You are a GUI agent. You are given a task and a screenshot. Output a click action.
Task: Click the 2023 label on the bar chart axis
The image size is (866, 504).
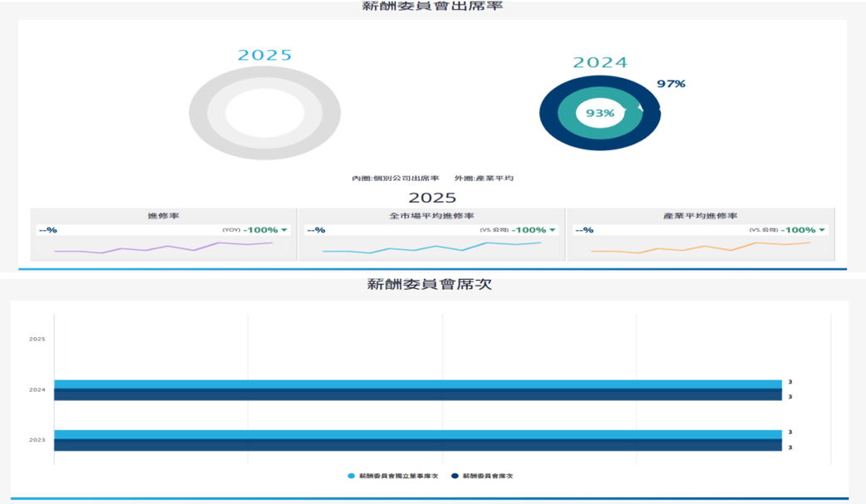pyautogui.click(x=37, y=440)
